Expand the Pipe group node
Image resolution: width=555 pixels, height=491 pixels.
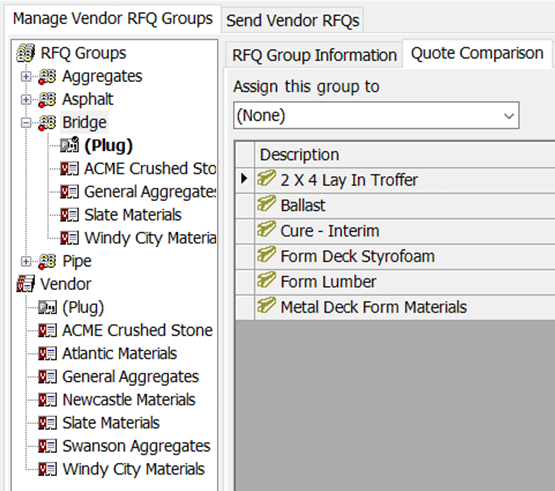(26, 262)
